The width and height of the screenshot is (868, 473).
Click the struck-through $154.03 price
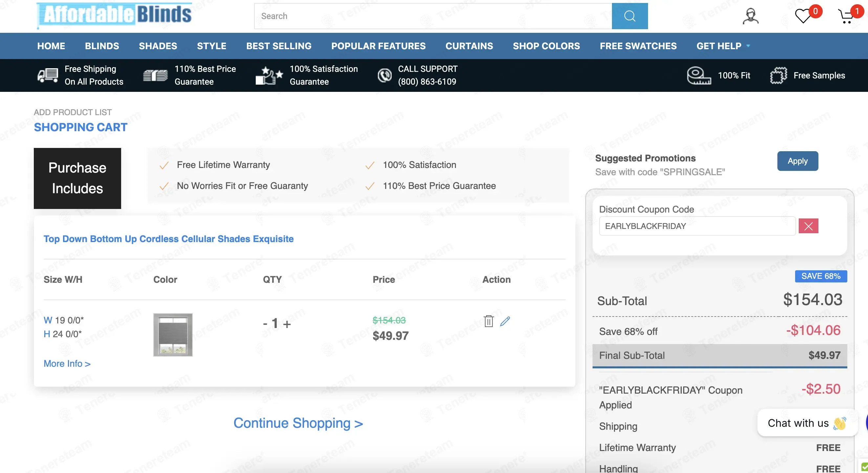(x=389, y=320)
